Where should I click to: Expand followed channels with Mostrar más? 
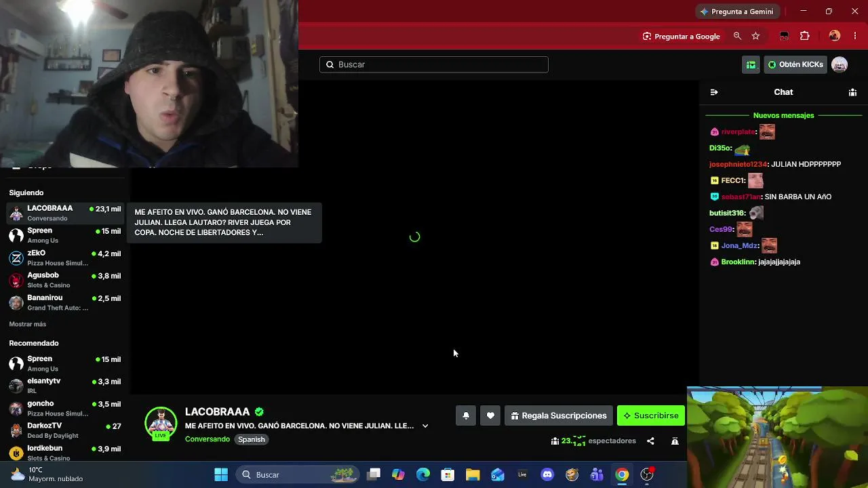coord(28,324)
